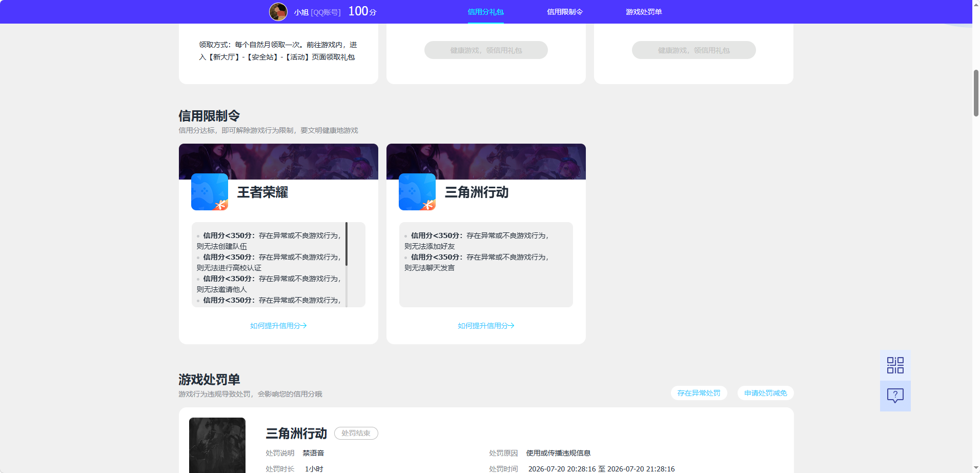The image size is (980, 473).
Task: Click the 三角洲行动 restriction card title
Action: pyautogui.click(x=476, y=192)
